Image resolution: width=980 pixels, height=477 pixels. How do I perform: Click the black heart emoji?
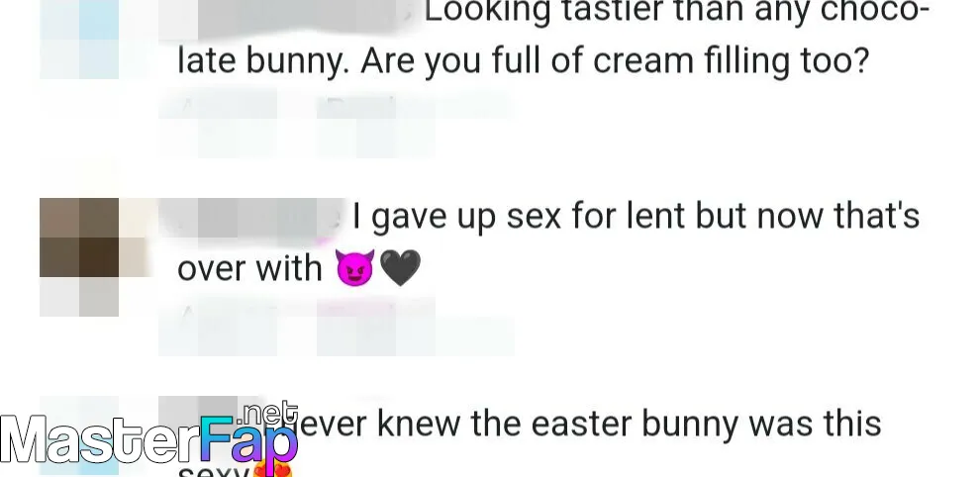400,268
